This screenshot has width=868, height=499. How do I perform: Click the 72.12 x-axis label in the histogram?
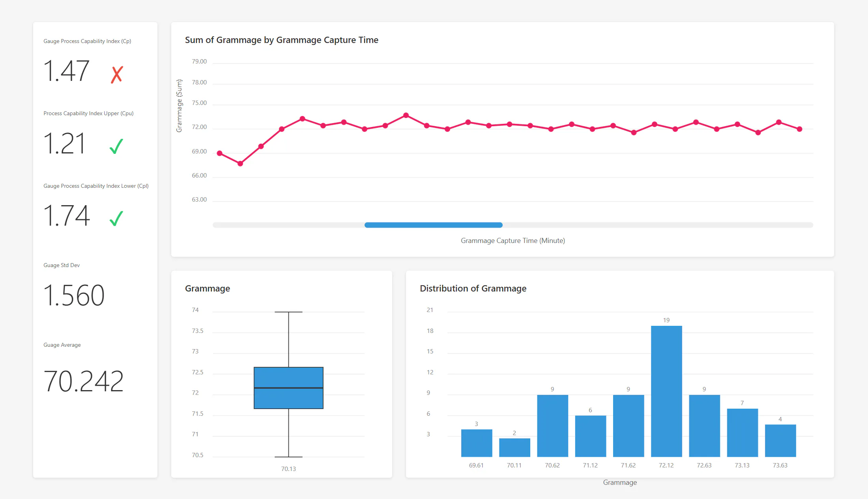666,465
